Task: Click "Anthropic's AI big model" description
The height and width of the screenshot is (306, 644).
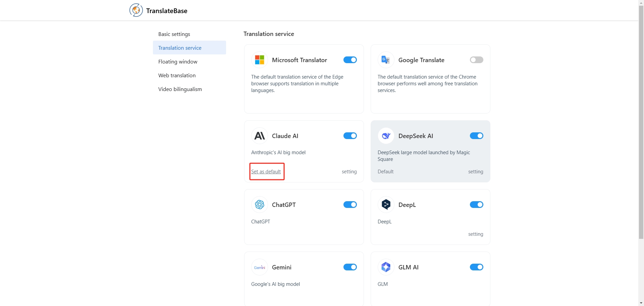Action: click(278, 152)
